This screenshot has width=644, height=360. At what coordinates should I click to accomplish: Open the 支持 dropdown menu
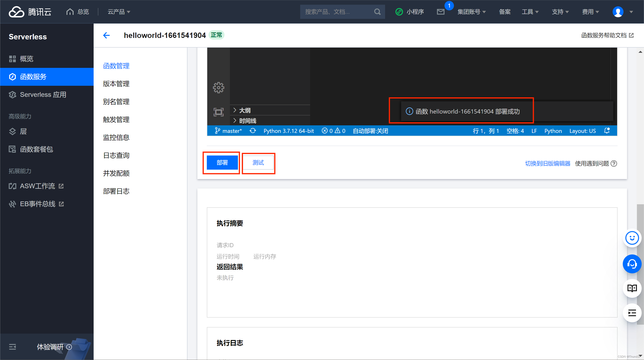point(560,12)
